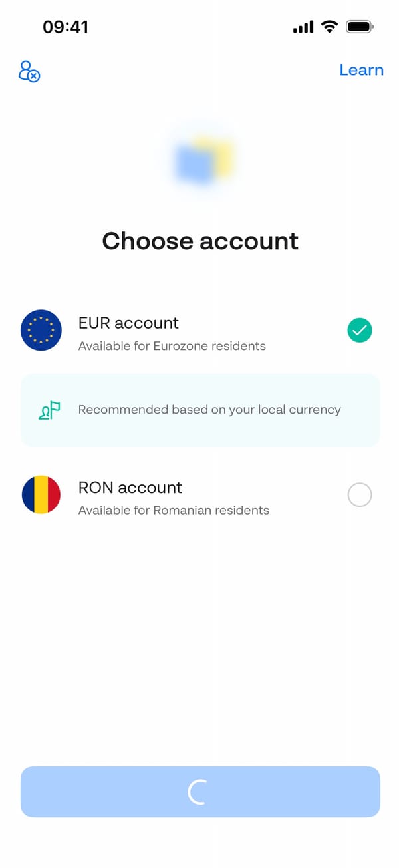
Task: Click the 'Available for Romanian residents' subtitle
Action: (174, 510)
